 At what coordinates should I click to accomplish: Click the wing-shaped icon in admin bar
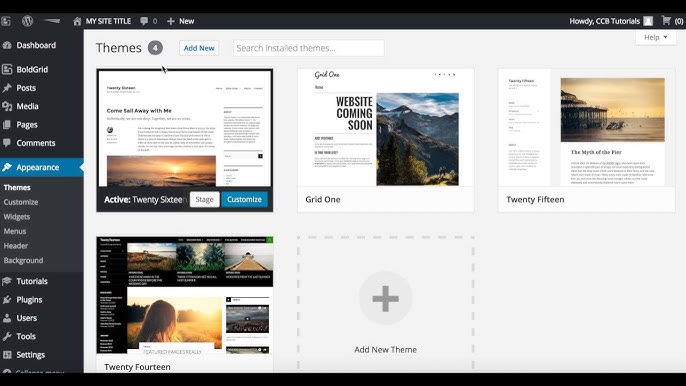[52, 20]
